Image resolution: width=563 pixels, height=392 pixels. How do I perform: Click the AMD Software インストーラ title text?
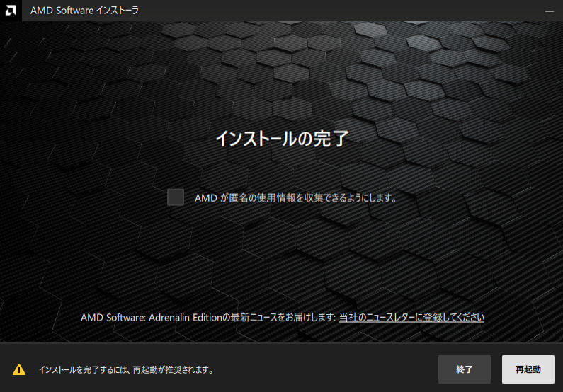pos(84,11)
